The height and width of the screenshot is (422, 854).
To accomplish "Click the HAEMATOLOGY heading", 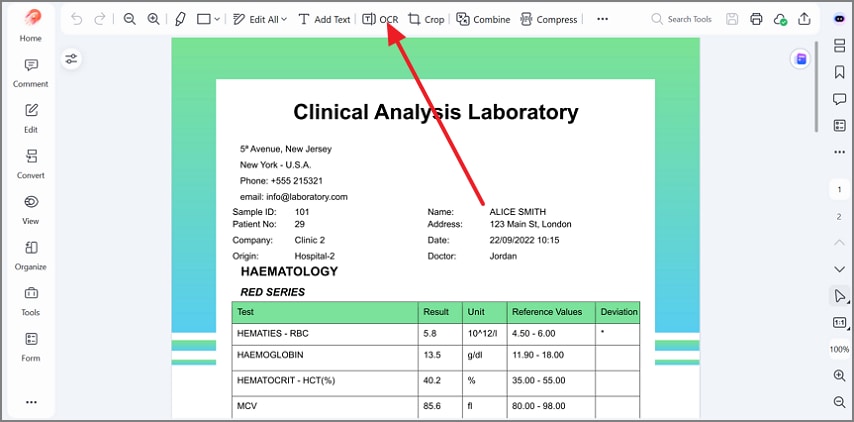I will (x=289, y=271).
